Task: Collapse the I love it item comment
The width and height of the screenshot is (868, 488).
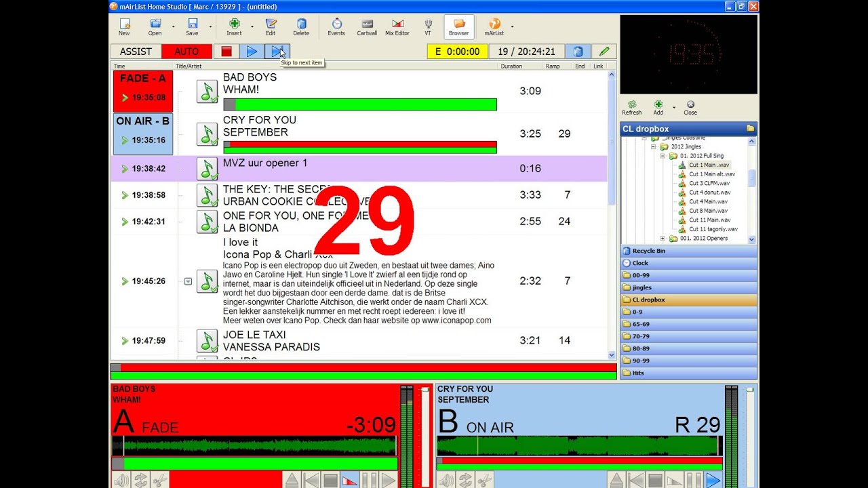Action: [x=188, y=281]
